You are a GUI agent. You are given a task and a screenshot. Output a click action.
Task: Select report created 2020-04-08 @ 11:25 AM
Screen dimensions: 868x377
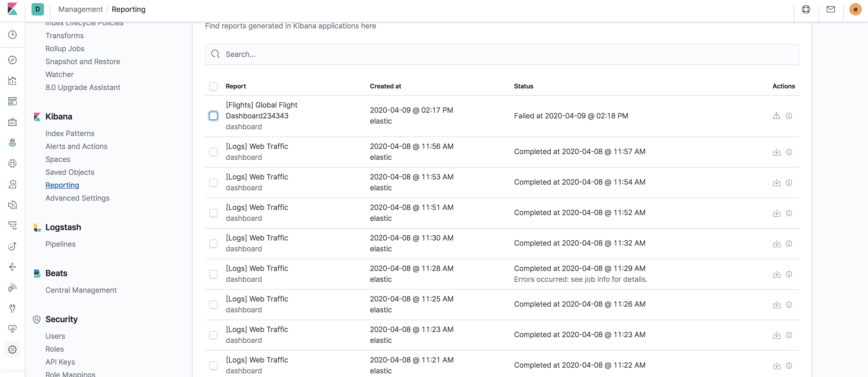(213, 305)
